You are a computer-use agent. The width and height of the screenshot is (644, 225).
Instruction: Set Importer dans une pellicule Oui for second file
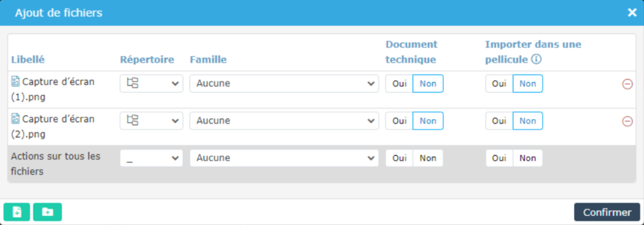pos(499,121)
